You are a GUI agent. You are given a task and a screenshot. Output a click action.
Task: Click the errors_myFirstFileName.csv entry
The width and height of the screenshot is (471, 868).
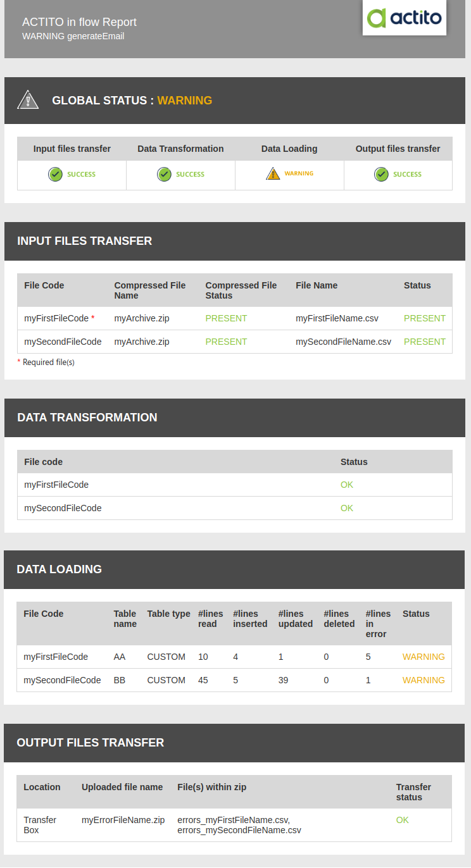(234, 820)
